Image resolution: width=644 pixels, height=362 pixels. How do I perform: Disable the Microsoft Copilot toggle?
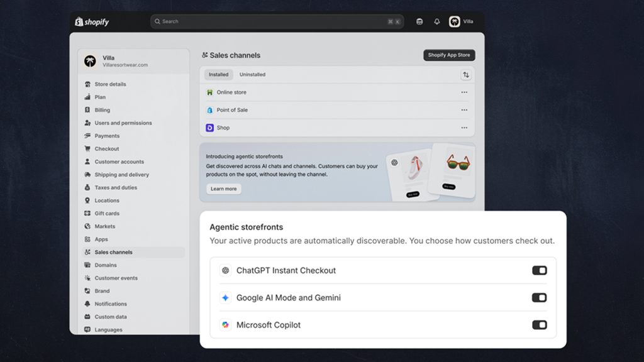[539, 325]
